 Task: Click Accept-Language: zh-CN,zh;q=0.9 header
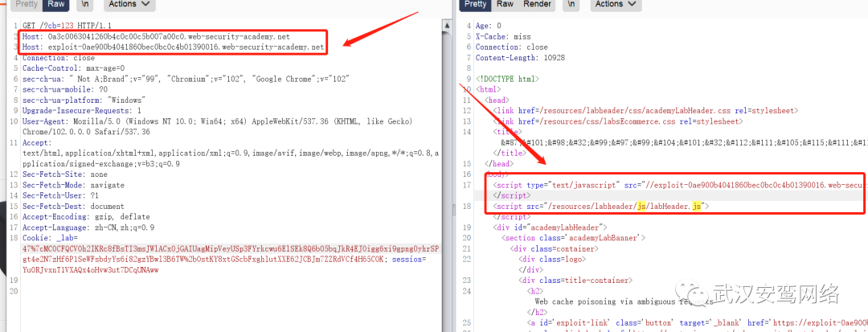[x=88, y=227]
